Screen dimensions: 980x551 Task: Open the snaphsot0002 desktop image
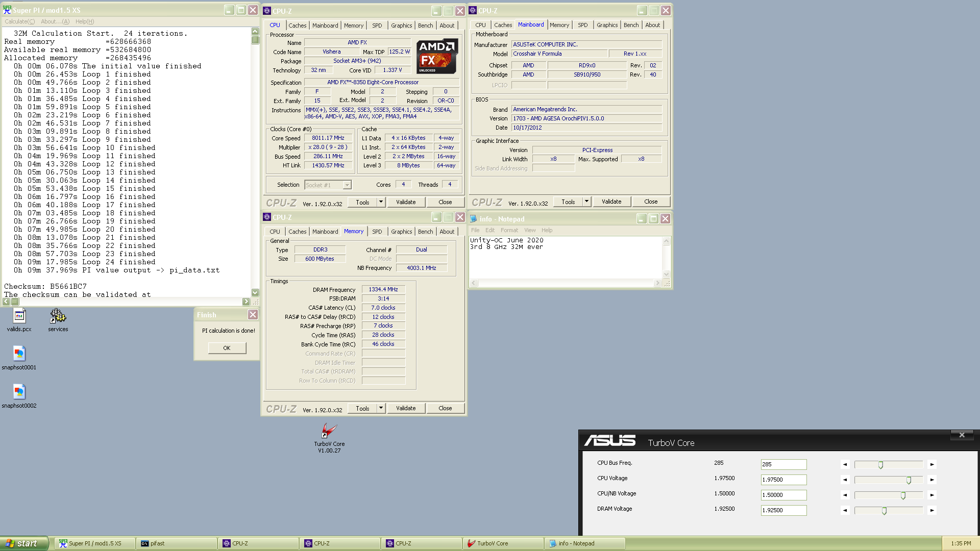click(x=19, y=396)
